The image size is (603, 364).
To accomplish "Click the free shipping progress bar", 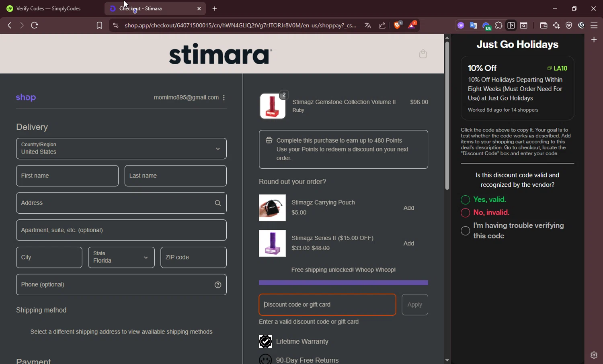I will click(x=343, y=283).
